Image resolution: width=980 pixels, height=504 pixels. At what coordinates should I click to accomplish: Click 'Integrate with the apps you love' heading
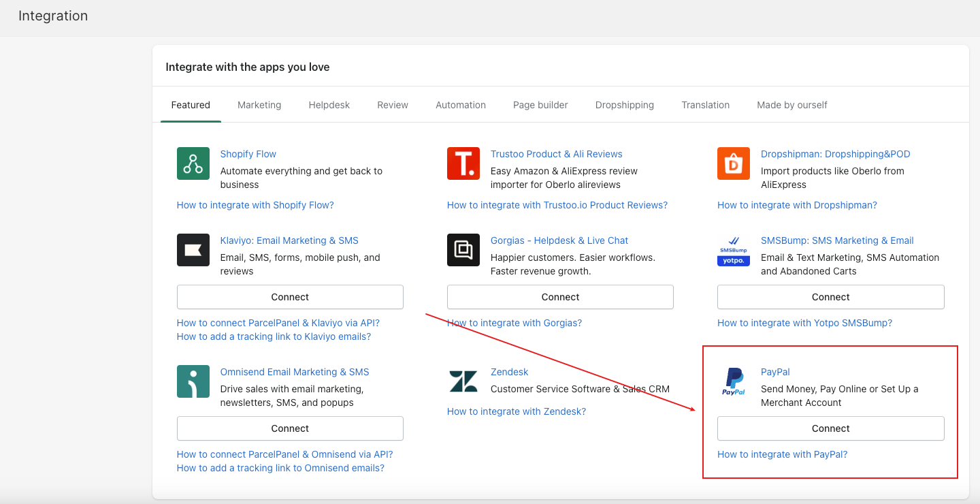click(248, 67)
